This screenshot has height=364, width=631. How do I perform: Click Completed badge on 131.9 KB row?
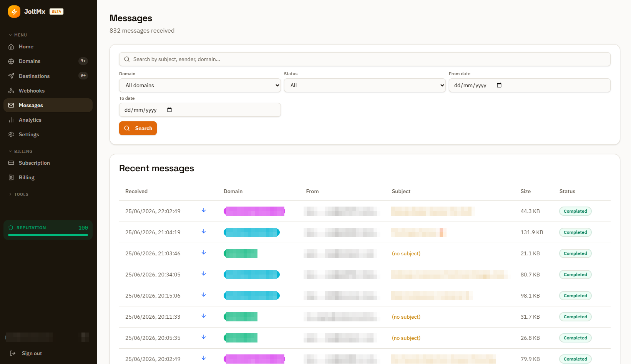point(575,232)
